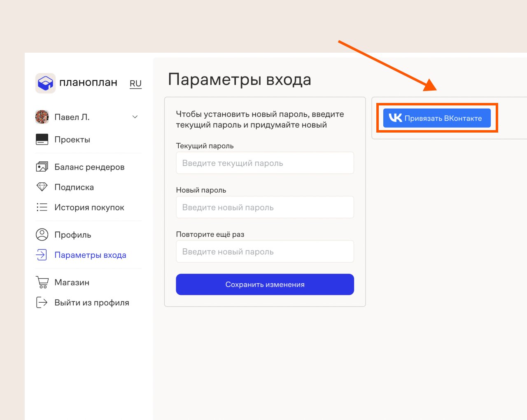Click the История покупок list icon
The height and width of the screenshot is (420, 527).
click(x=42, y=207)
